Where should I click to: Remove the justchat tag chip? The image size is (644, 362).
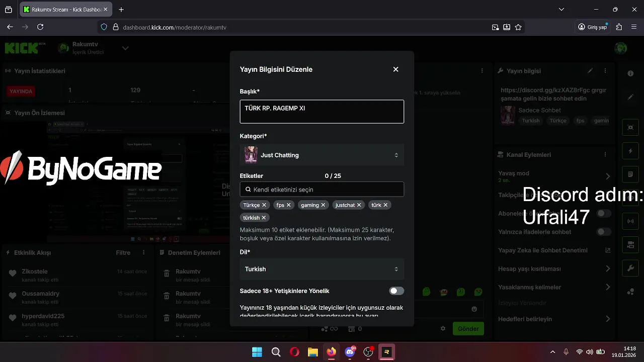tap(359, 205)
